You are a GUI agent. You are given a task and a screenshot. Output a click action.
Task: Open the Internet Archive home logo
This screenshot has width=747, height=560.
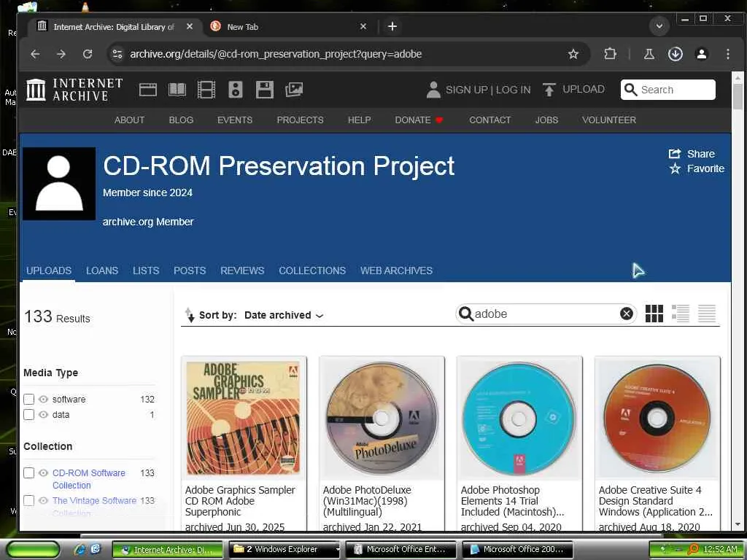tap(74, 90)
